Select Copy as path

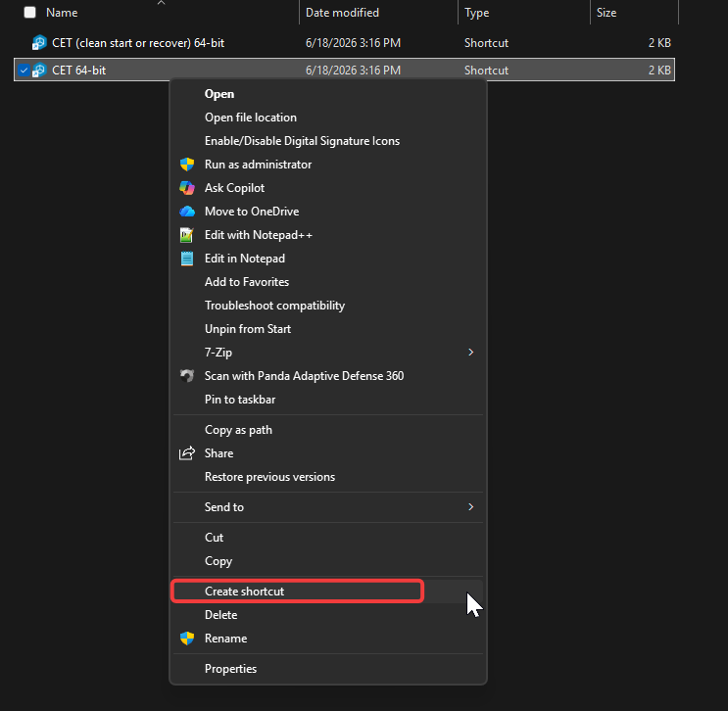[x=238, y=430]
